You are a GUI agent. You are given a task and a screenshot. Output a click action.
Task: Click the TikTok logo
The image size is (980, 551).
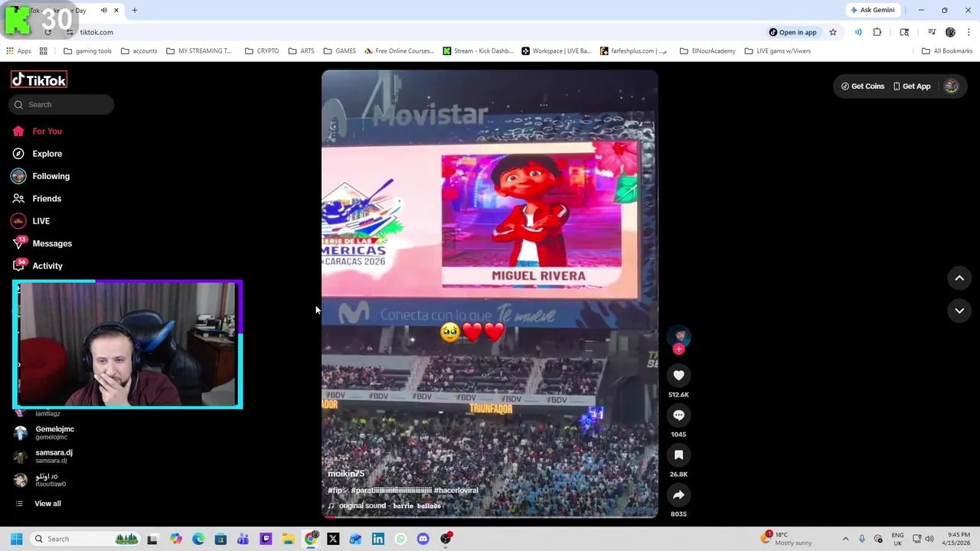[39, 80]
